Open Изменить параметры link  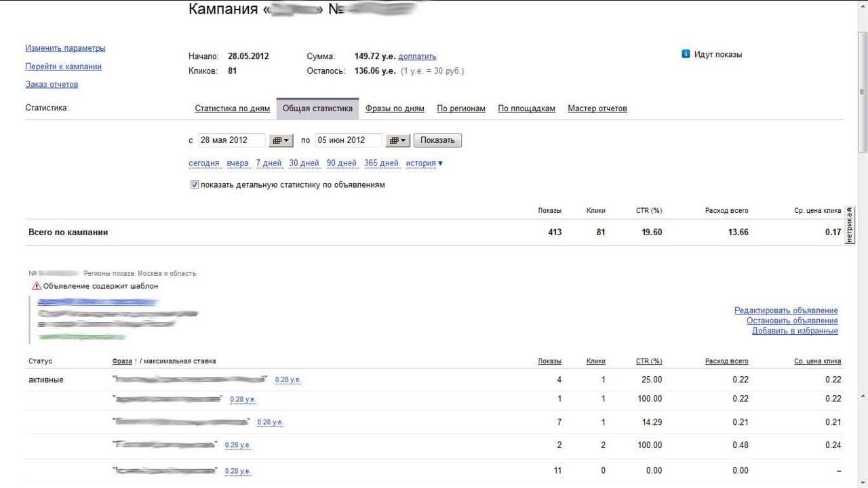coord(65,48)
